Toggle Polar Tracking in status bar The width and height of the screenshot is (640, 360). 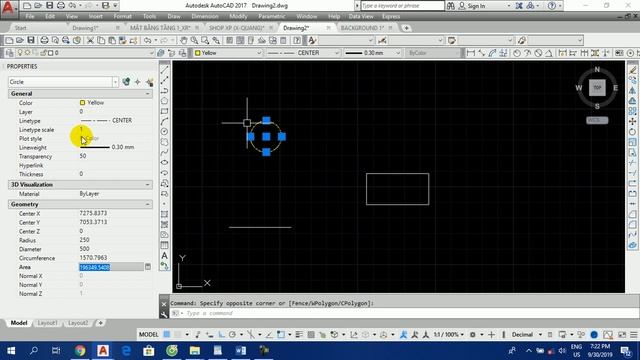point(232,334)
